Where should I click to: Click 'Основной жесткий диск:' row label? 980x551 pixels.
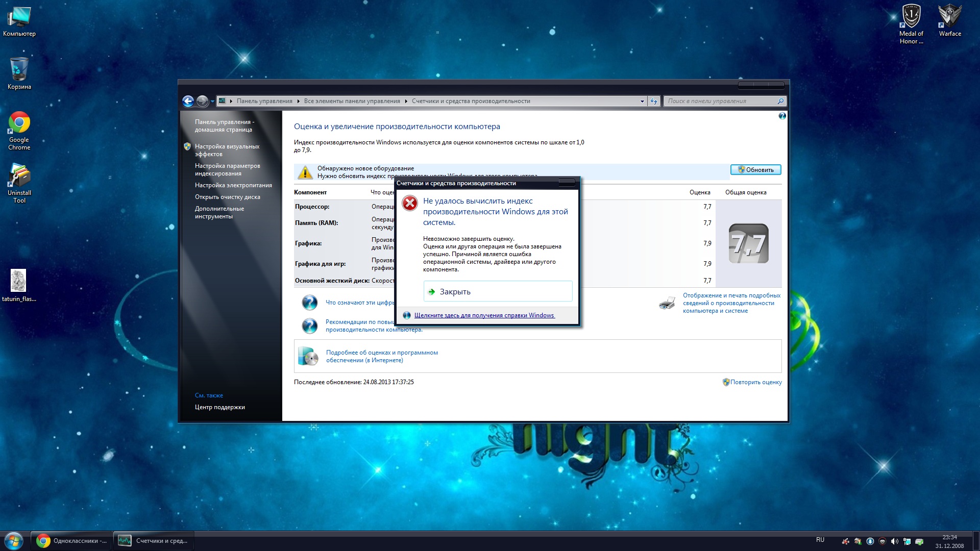332,281
